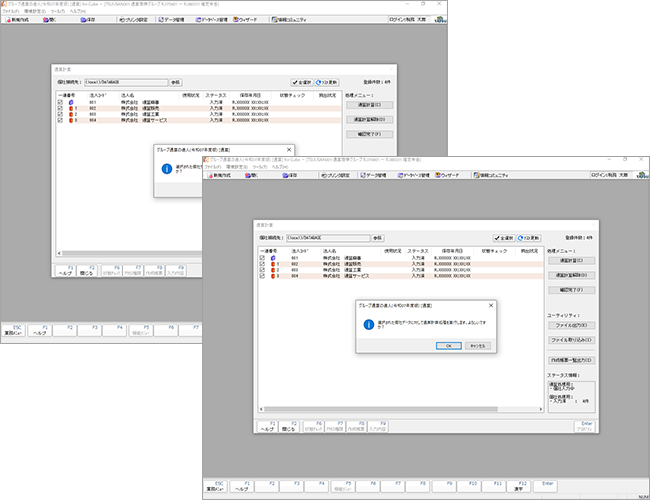
Task: Toggle row 003 checkbox in back window list
Action: point(60,114)
